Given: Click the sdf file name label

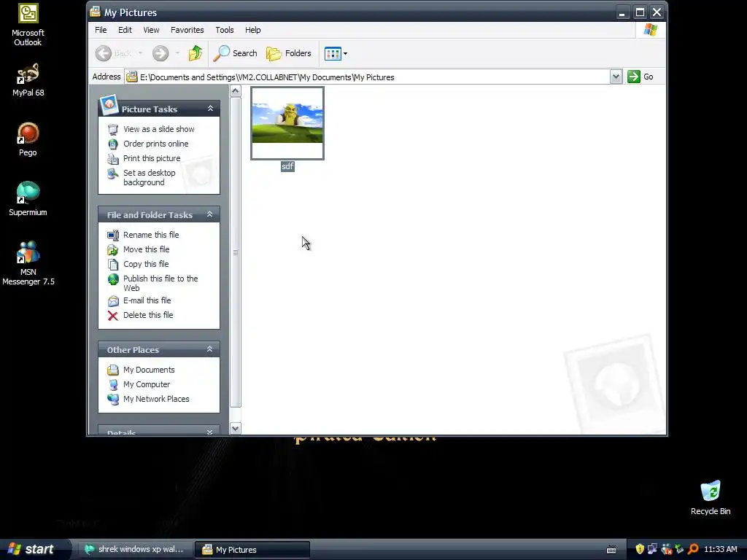Looking at the screenshot, I should point(287,166).
